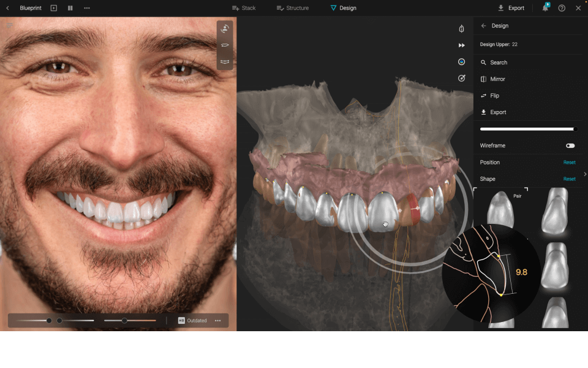The height and width of the screenshot is (368, 588).
Task: Click the rotating head icon on the photo
Action: pyautogui.click(x=225, y=29)
